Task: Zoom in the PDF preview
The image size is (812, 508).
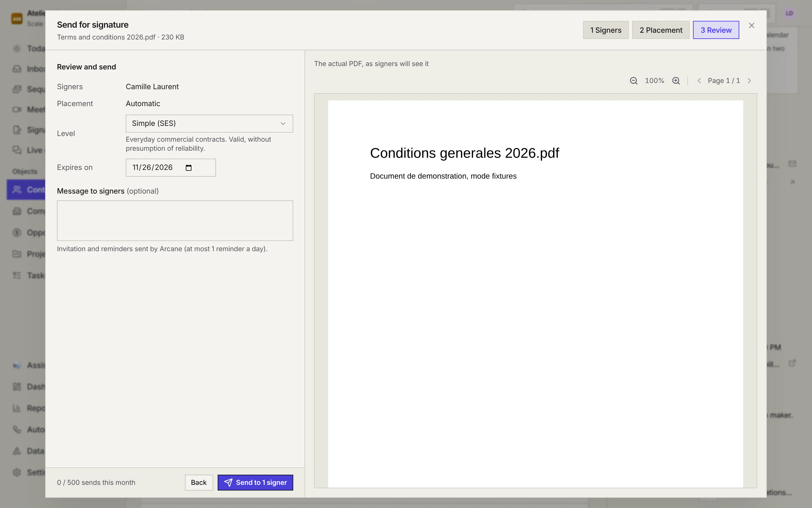Action: coord(676,81)
